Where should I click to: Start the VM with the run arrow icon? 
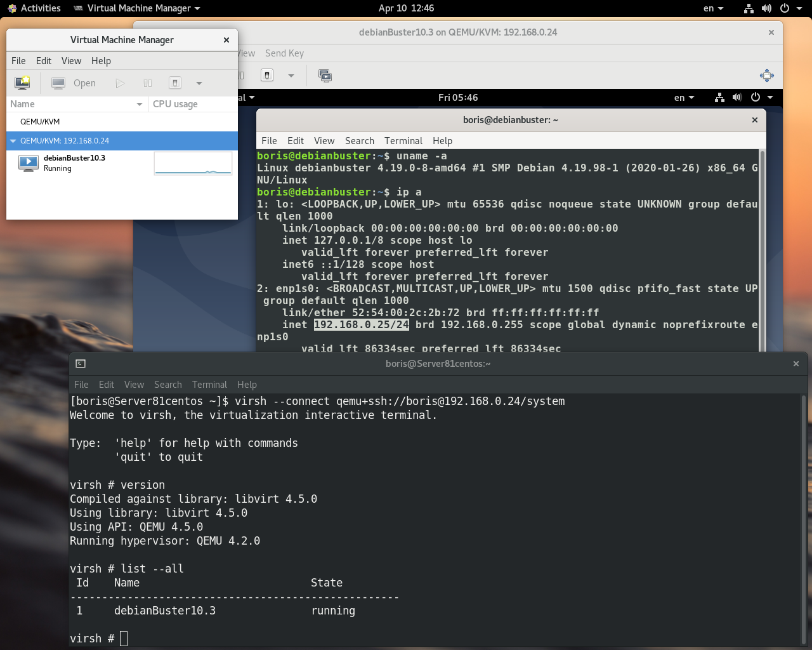pyautogui.click(x=120, y=83)
